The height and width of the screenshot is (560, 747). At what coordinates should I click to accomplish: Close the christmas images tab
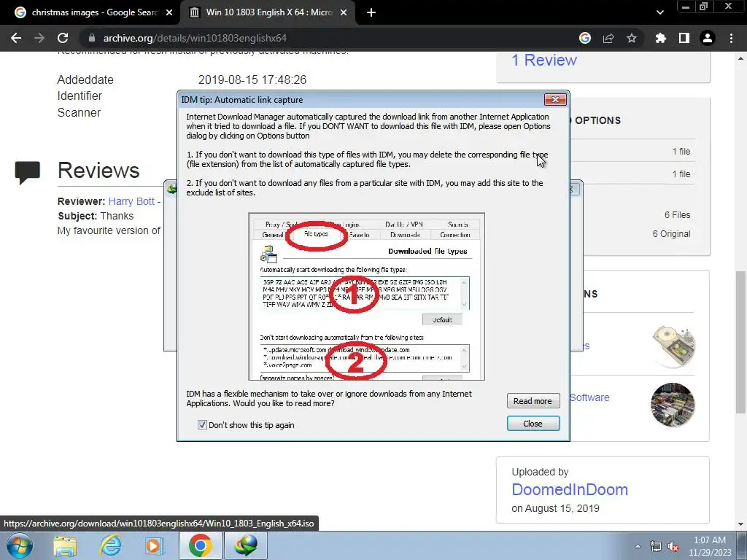tap(169, 13)
